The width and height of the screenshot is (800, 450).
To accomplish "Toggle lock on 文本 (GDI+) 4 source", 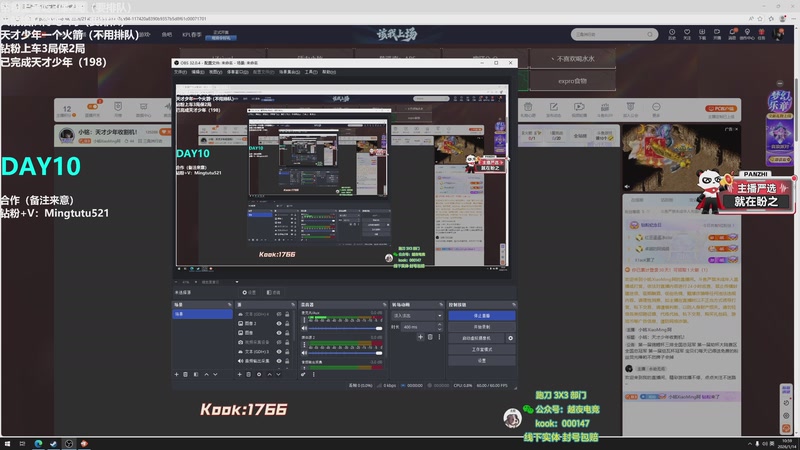I will point(287,314).
